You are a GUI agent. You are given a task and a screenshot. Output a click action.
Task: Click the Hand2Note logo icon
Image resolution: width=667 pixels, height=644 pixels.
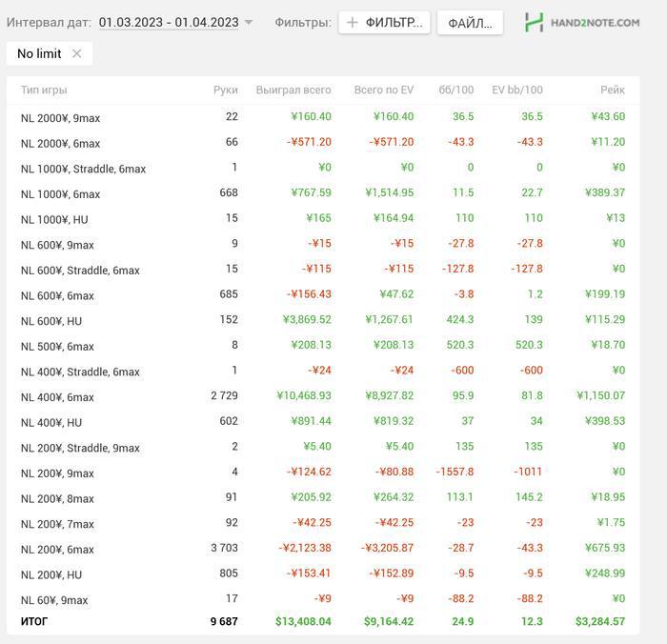(x=534, y=22)
